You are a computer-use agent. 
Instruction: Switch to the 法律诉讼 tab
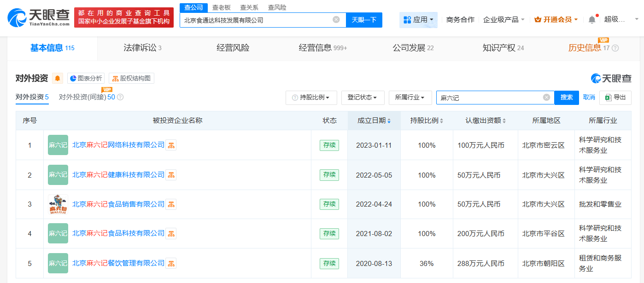pyautogui.click(x=142, y=48)
